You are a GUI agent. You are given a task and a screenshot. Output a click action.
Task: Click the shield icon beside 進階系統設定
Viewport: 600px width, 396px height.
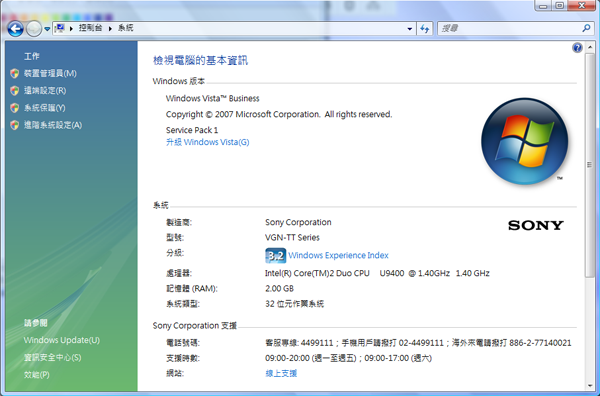pos(15,125)
